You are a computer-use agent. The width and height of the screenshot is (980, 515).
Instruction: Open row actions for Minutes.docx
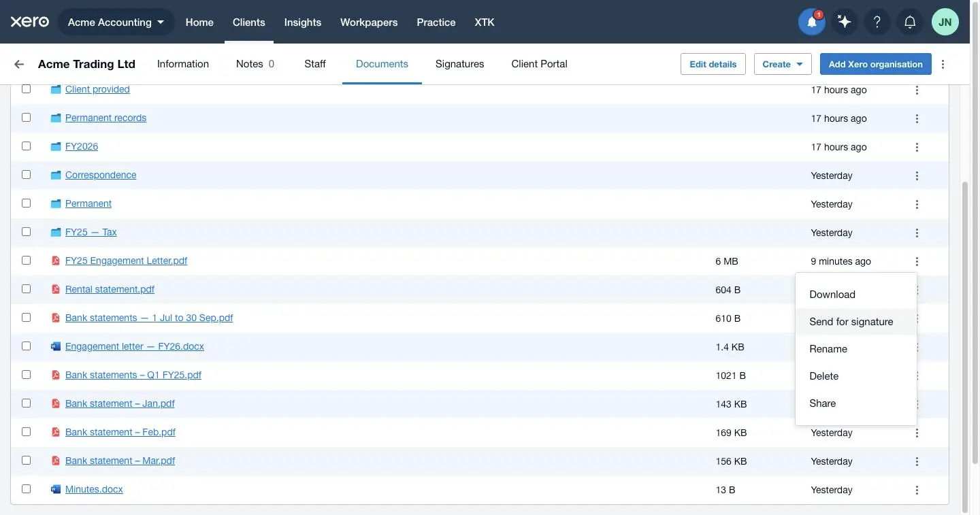917,490
